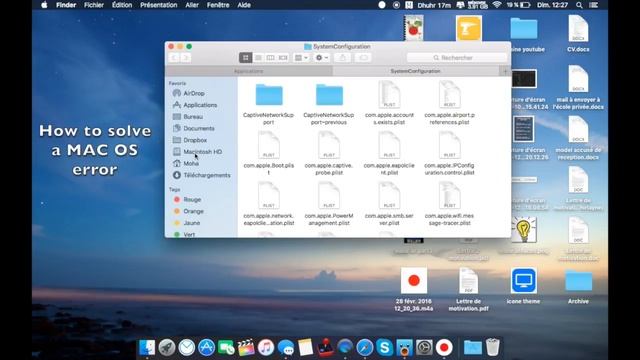The image size is (640, 360).
Task: Switch Finder to list view
Action: (258, 58)
